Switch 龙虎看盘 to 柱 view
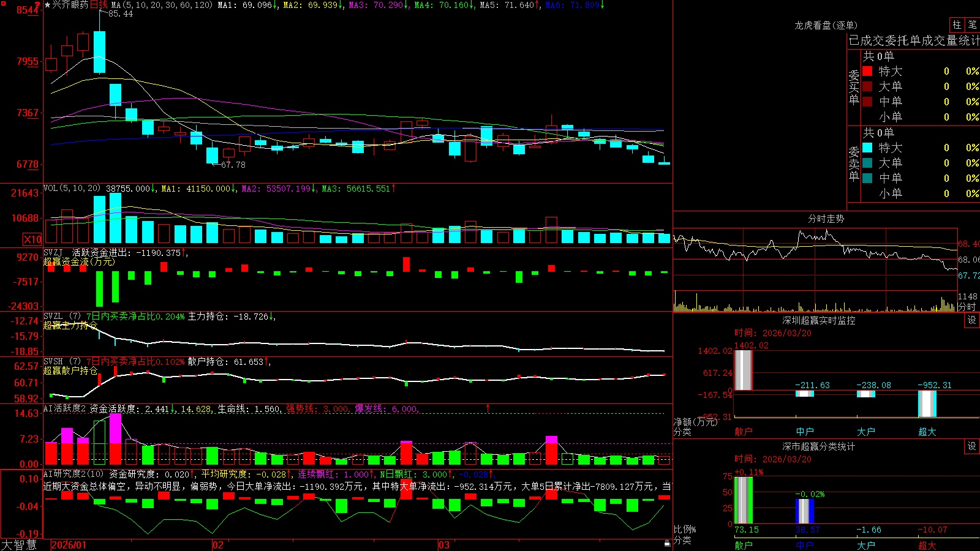The width and height of the screenshot is (980, 551). 957,25
